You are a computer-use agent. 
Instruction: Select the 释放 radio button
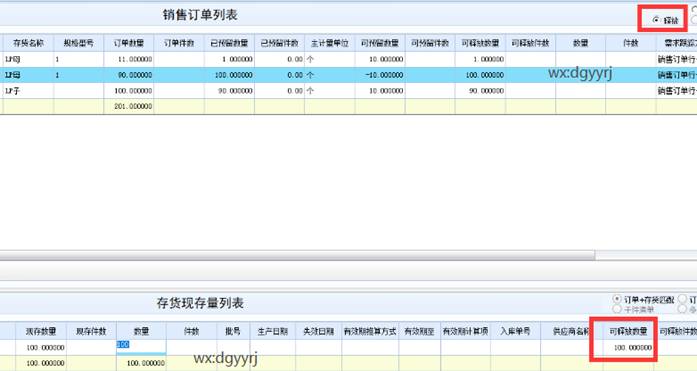(657, 20)
